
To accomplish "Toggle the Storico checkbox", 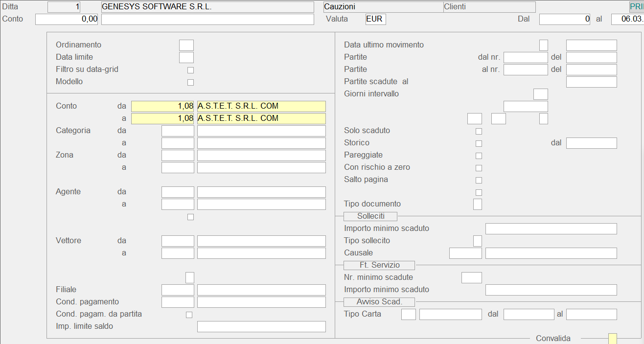I will (479, 143).
